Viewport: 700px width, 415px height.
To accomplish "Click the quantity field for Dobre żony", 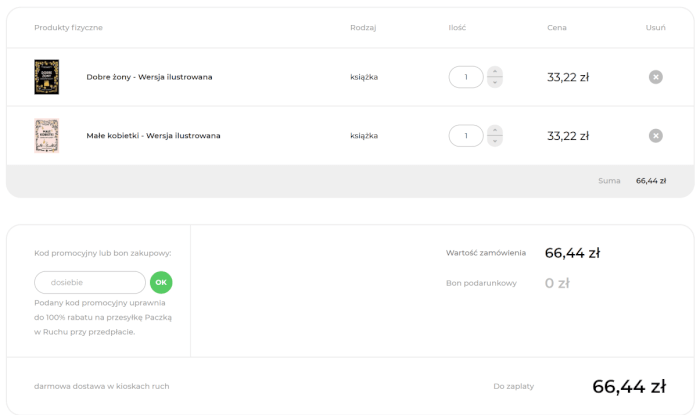I will pos(466,77).
